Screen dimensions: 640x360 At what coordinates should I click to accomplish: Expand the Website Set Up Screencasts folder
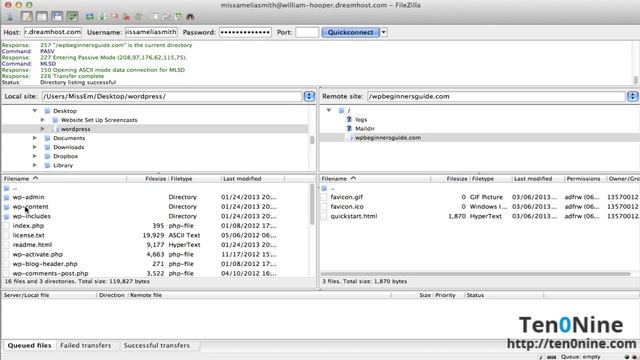[42, 120]
